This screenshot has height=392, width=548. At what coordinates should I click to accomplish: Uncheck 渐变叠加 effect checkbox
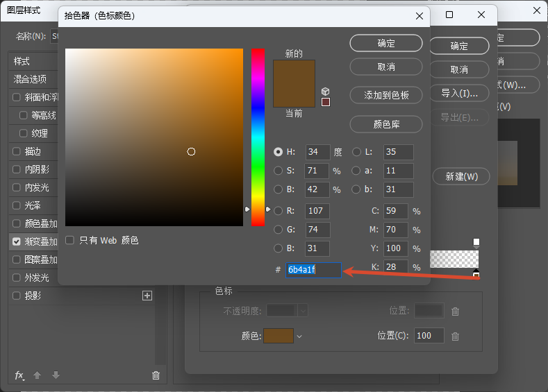17,241
